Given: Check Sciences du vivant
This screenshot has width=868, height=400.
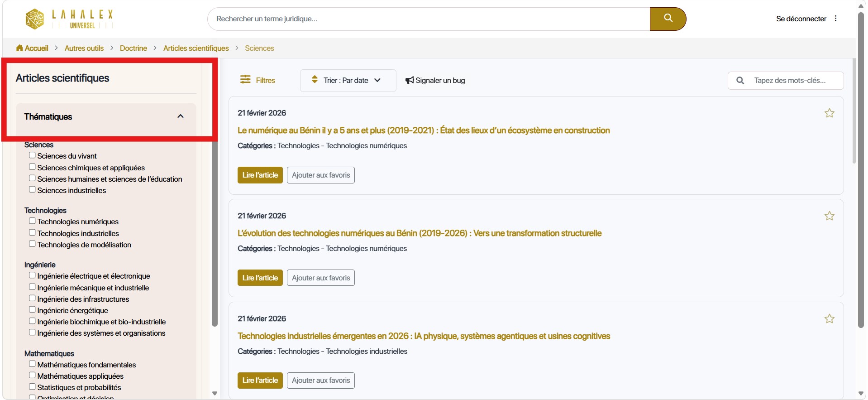Looking at the screenshot, I should pyautogui.click(x=32, y=155).
